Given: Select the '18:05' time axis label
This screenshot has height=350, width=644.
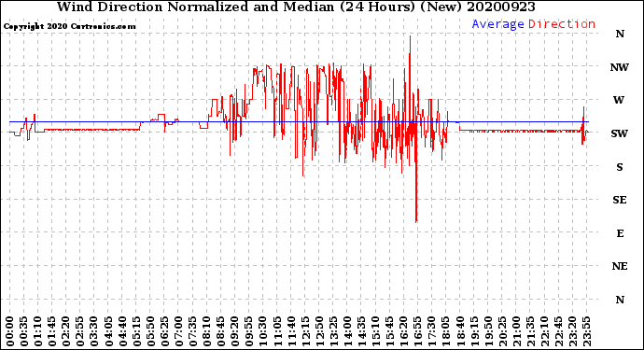Looking at the screenshot, I should (x=445, y=331).
